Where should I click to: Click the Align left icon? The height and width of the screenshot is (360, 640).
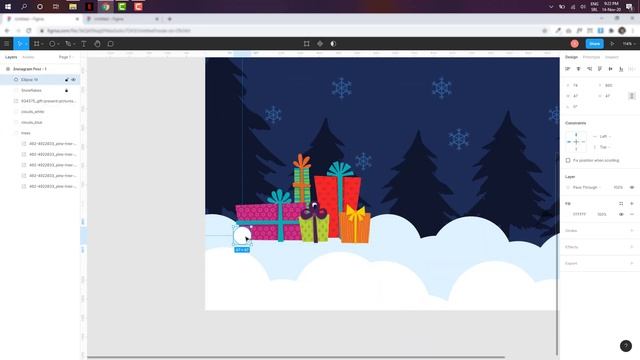[568, 69]
